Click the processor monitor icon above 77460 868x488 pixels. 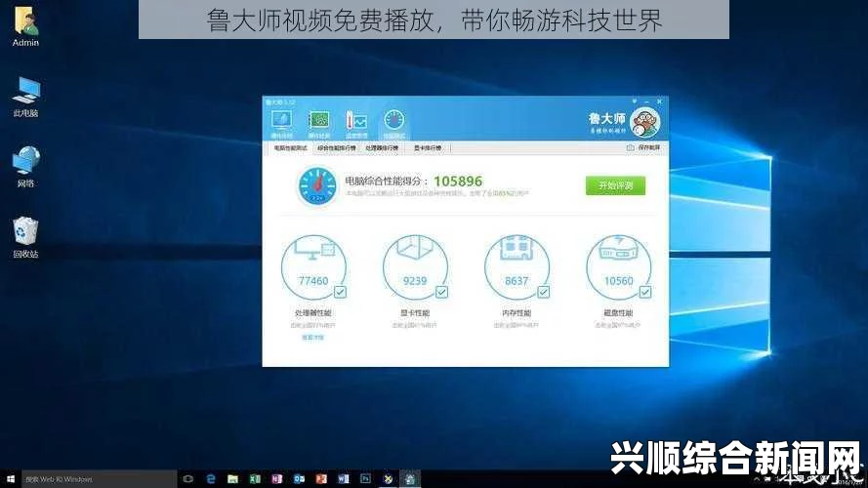313,250
